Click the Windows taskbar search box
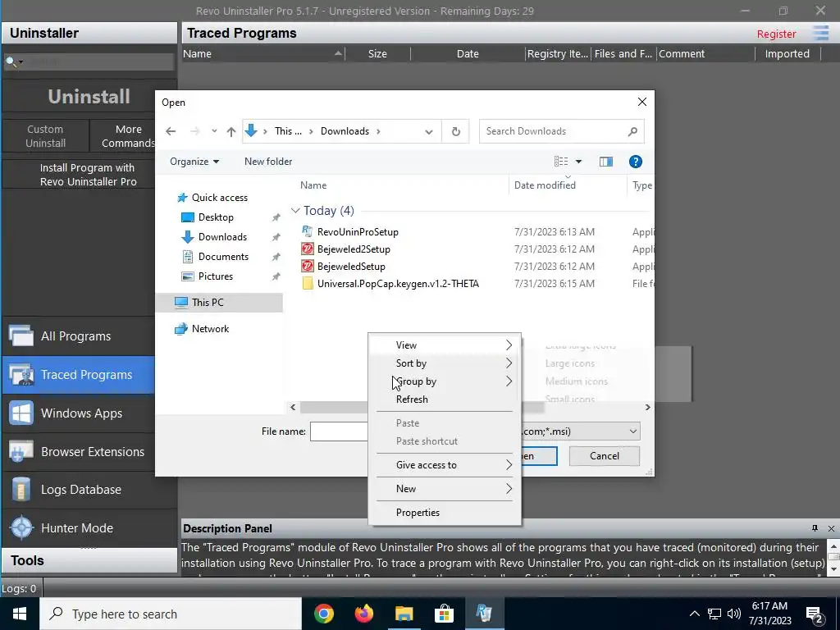This screenshot has width=840, height=630. point(171,614)
